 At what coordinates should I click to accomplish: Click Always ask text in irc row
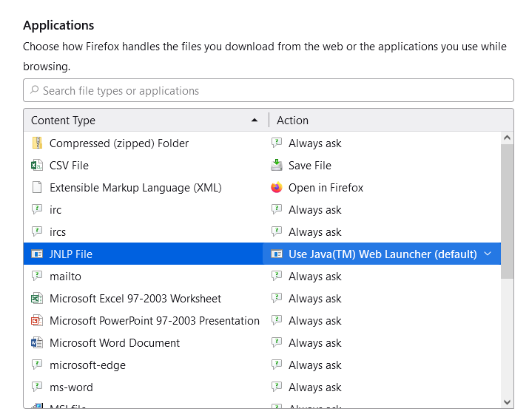click(x=314, y=210)
